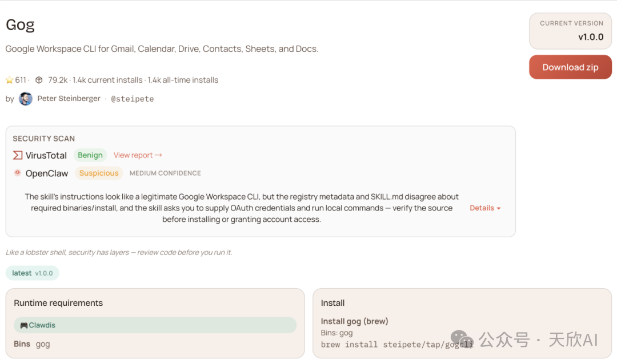
Task: Click the Benign status badge
Action: 90,155
